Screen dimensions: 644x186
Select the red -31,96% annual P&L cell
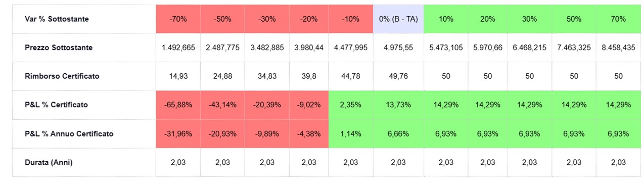tap(178, 134)
